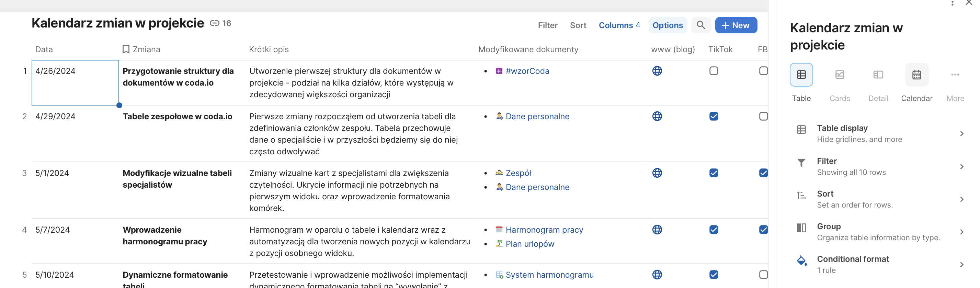Add a row with the New button
This screenshot has width=980, height=288.
736,25
